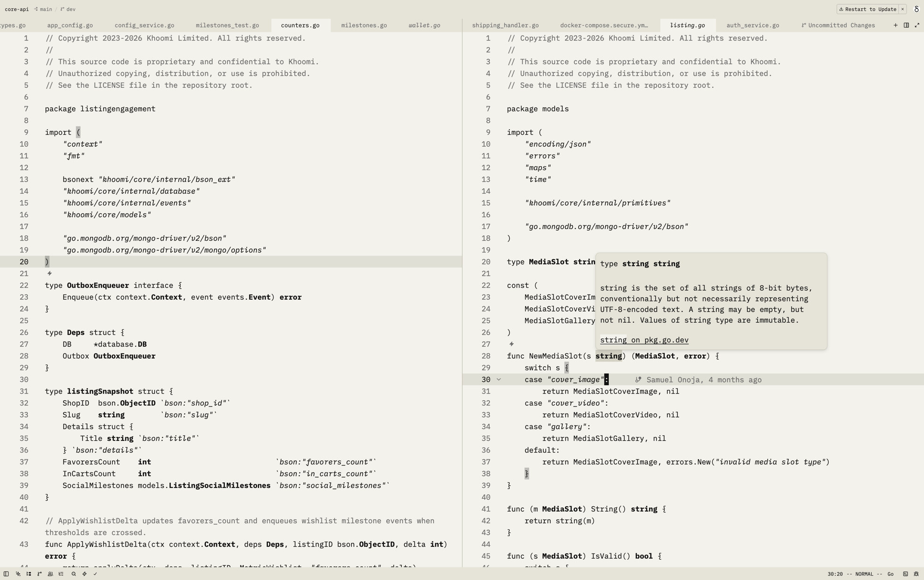Toggle the left dock panel icon

[6, 574]
